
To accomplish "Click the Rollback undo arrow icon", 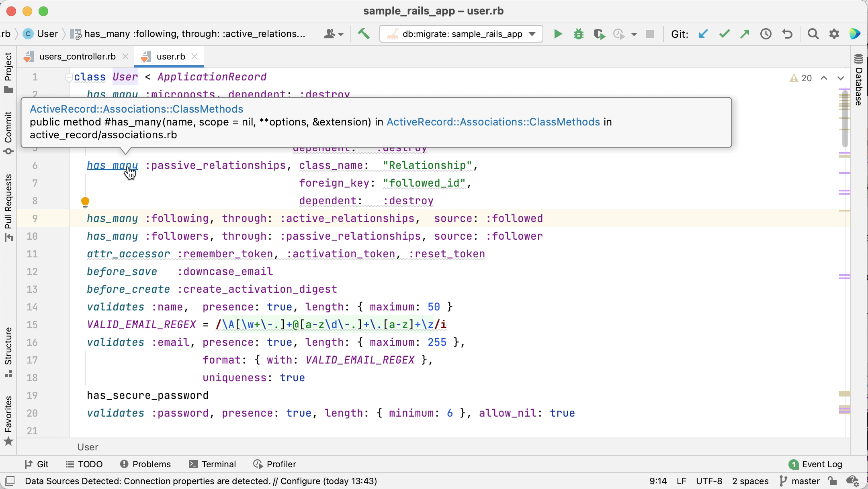I will pyautogui.click(x=787, y=34).
